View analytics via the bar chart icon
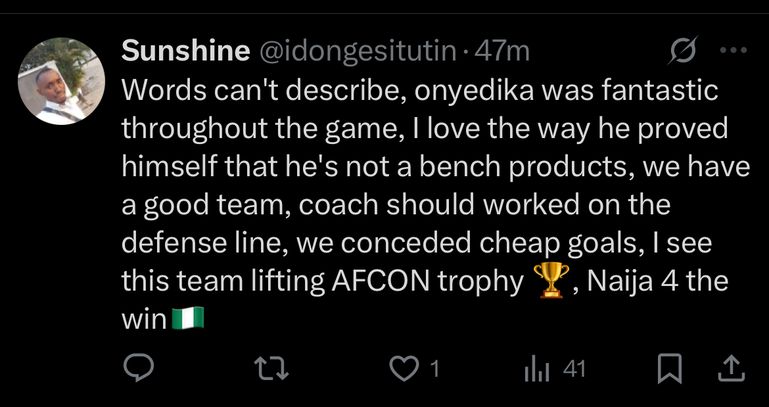The width and height of the screenshot is (769, 407). point(539,369)
